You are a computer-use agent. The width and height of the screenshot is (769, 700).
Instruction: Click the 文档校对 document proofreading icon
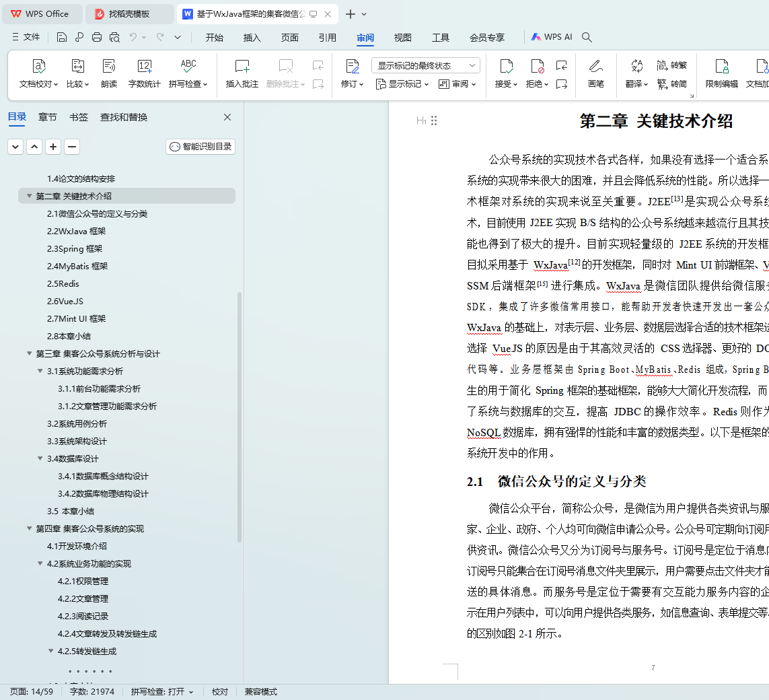[39, 67]
